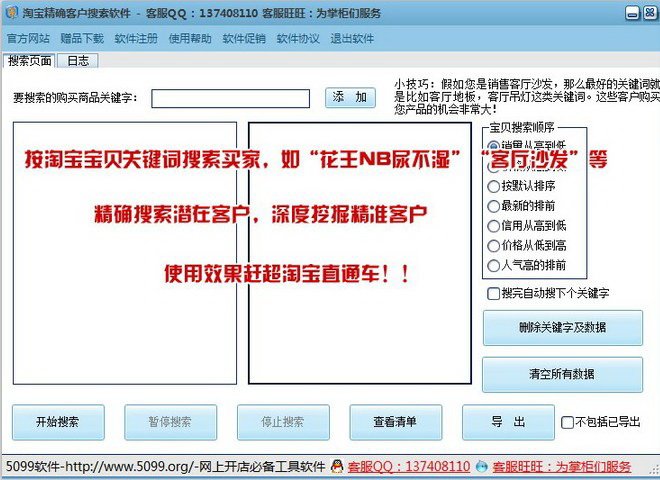
Task: Open the 客服QQ：137408110 status bar link
Action: pos(409,467)
